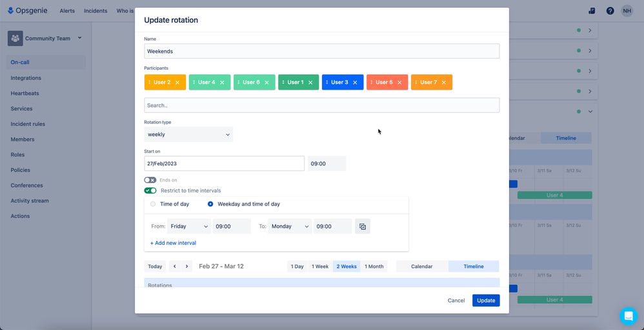Remove User 1 from participants
This screenshot has height=330, width=644.
[x=310, y=82]
